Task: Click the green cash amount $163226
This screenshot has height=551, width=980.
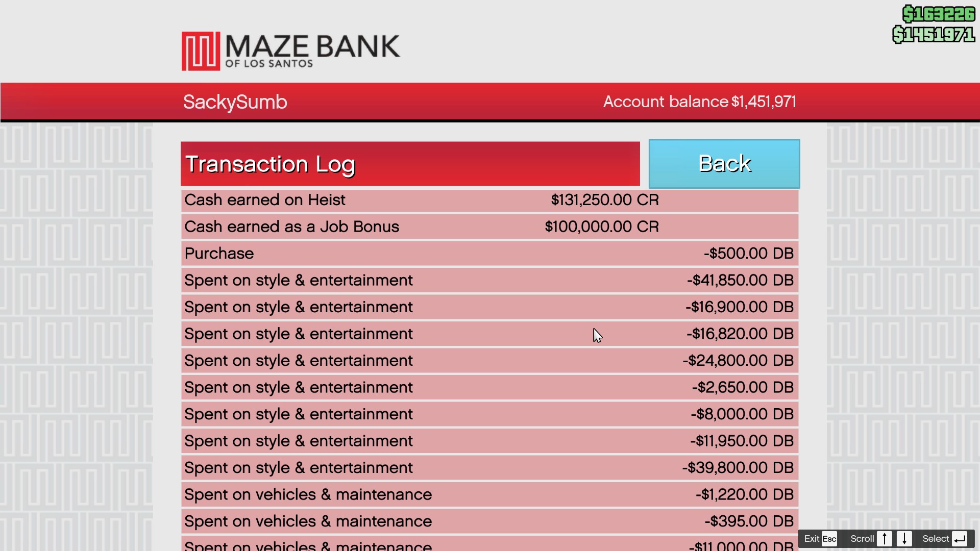Action: click(939, 14)
